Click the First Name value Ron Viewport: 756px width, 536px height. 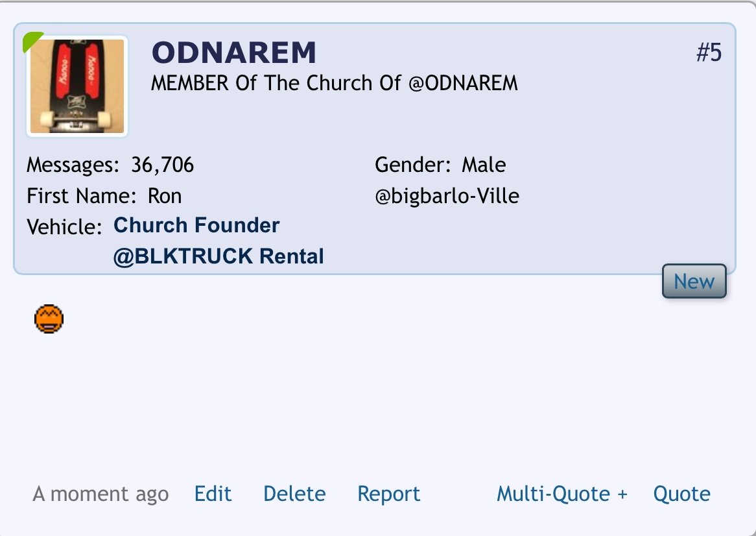coord(165,196)
